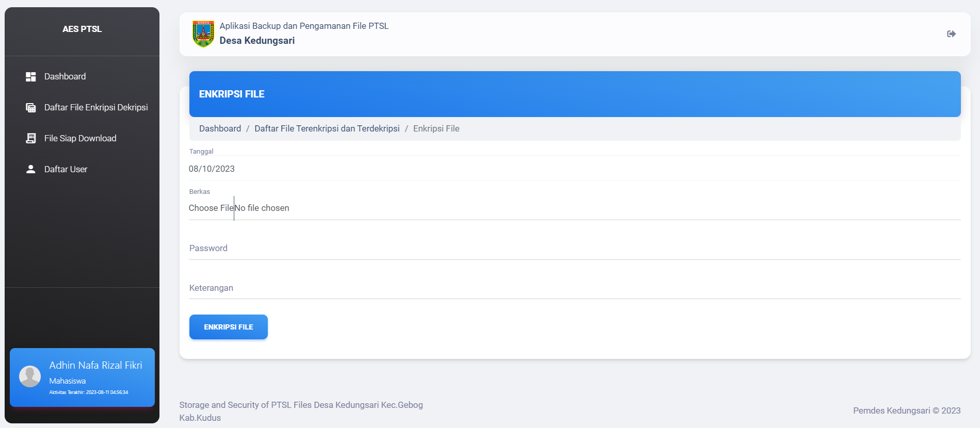Focus the Keterangan input field
Screen dimensions: 980x428
tap(574, 288)
